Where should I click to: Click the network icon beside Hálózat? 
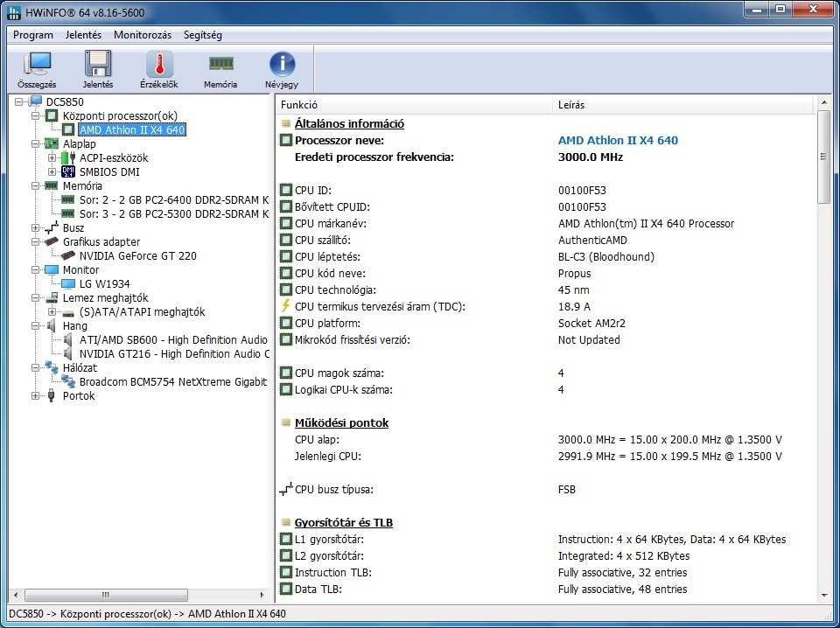coord(52,367)
